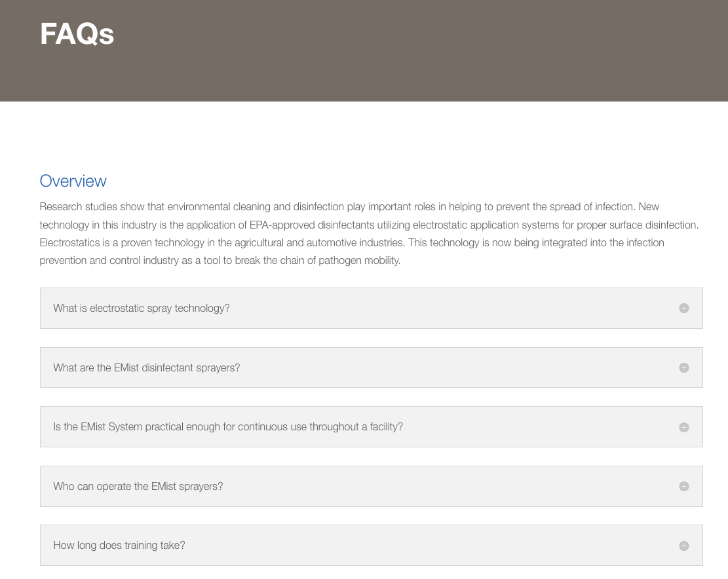Click the plus icon on continuous use question
The height and width of the screenshot is (579, 728).
[684, 426]
